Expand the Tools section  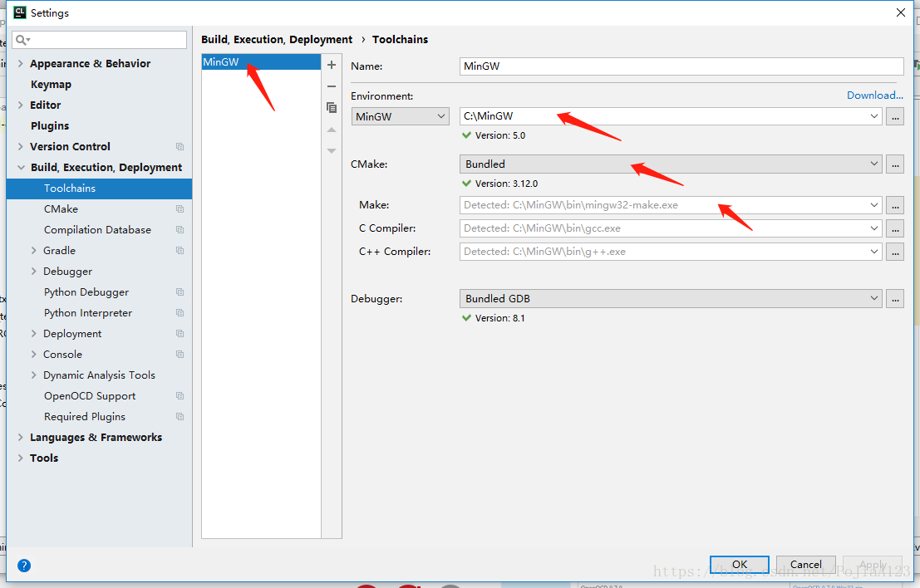click(x=21, y=458)
